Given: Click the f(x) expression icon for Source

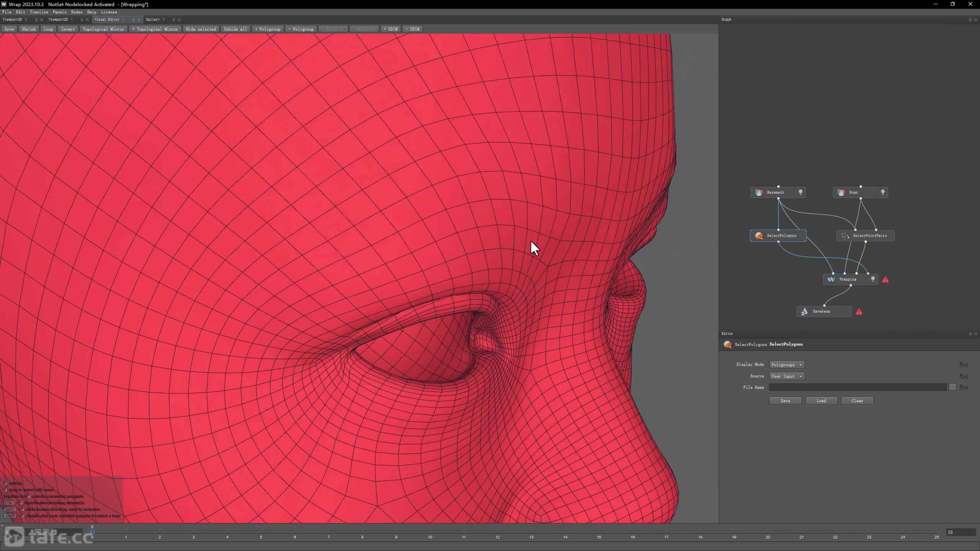Looking at the screenshot, I should click(963, 377).
